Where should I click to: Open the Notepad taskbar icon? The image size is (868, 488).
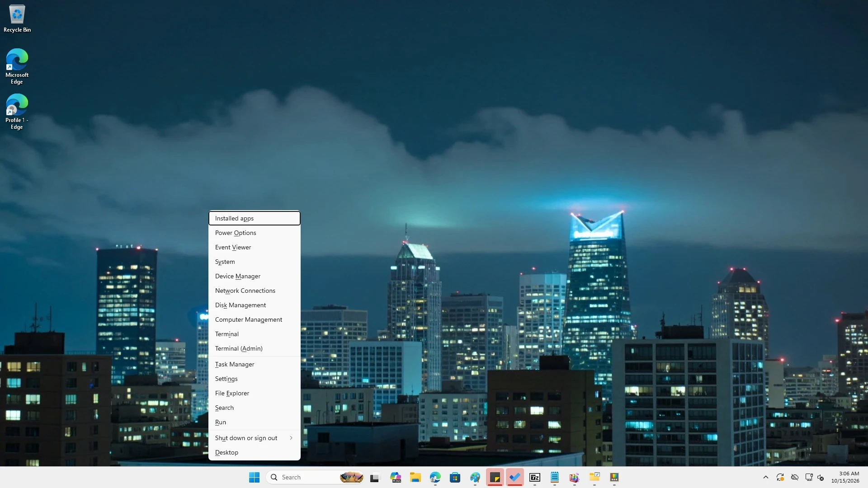(555, 477)
